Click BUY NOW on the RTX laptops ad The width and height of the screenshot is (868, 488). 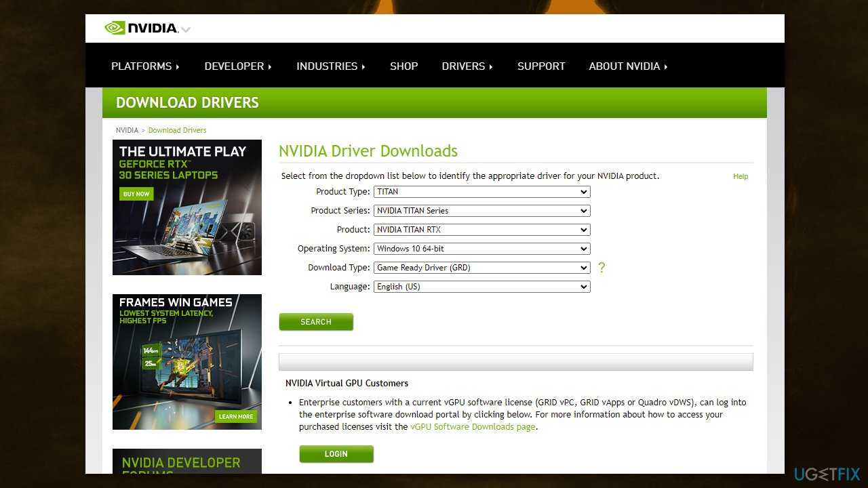coord(136,194)
